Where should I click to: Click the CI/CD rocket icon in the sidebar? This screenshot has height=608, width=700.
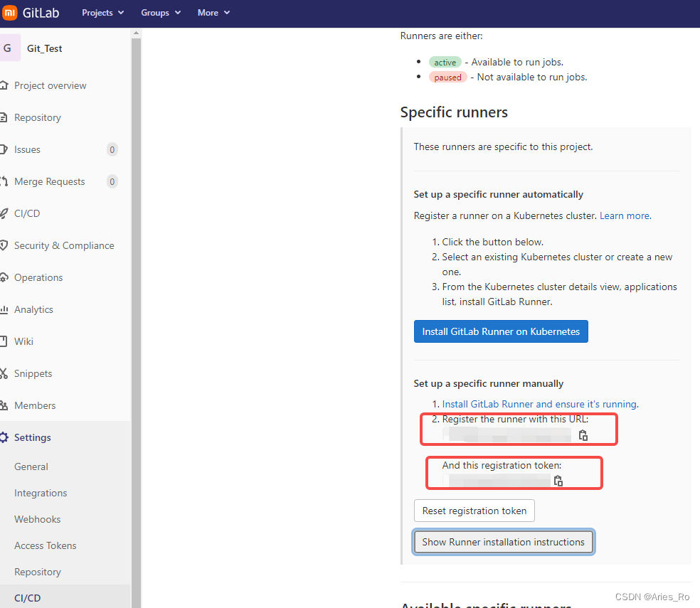[x=4, y=213]
